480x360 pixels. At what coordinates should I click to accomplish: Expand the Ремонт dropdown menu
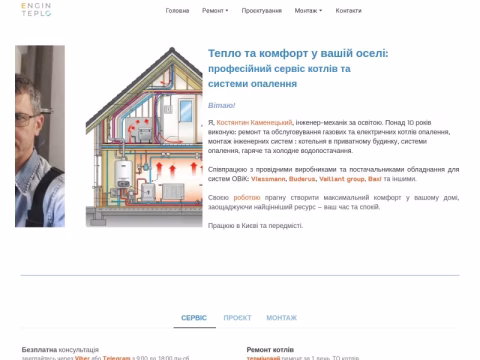click(215, 11)
